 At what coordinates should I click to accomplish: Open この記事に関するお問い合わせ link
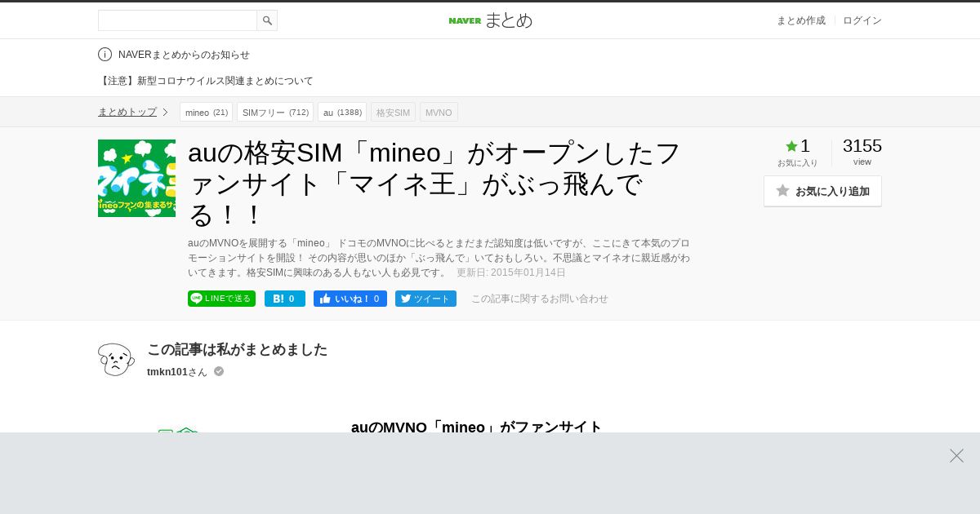click(540, 299)
